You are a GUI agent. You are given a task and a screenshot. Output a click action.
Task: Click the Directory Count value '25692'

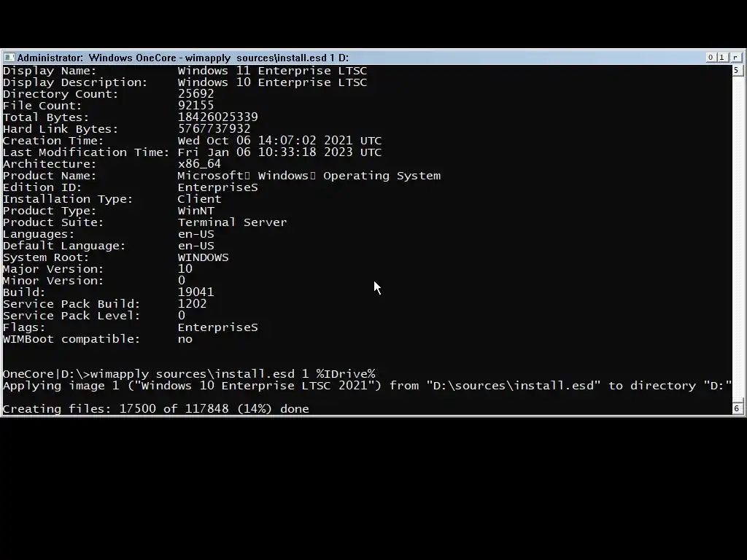(x=196, y=94)
